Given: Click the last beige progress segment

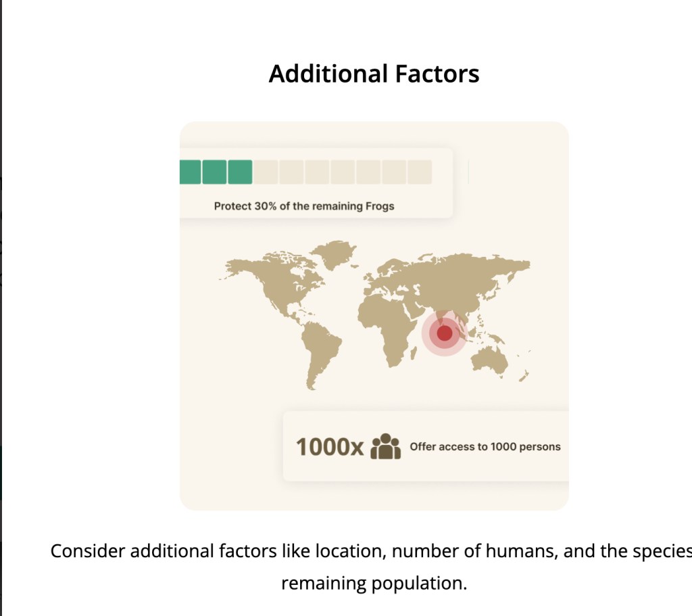Looking at the screenshot, I should click(420, 172).
